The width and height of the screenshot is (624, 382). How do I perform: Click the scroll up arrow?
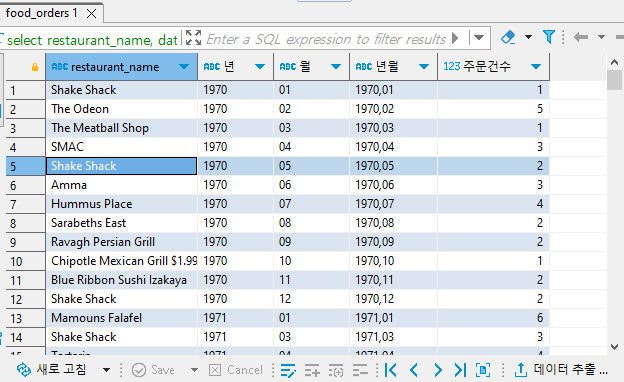click(x=614, y=62)
